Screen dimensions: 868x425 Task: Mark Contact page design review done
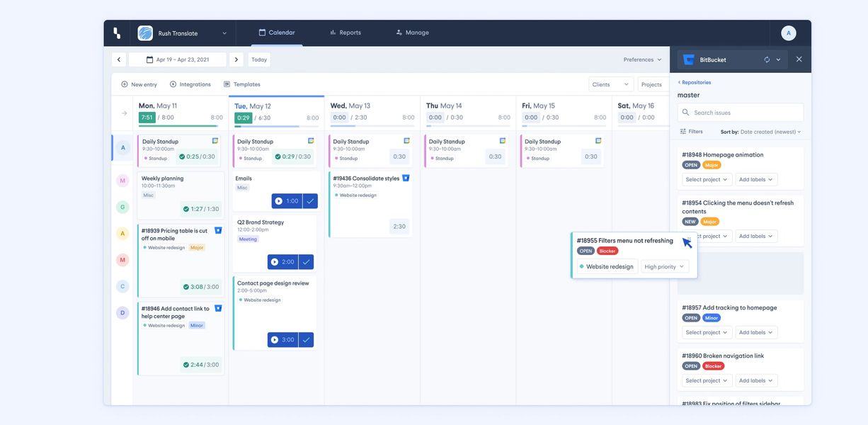[306, 340]
